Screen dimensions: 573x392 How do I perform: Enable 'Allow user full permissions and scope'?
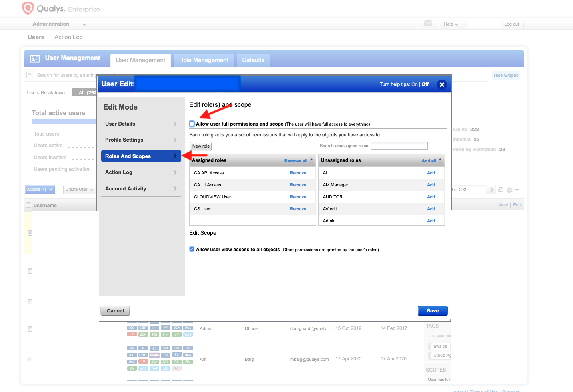coord(192,124)
